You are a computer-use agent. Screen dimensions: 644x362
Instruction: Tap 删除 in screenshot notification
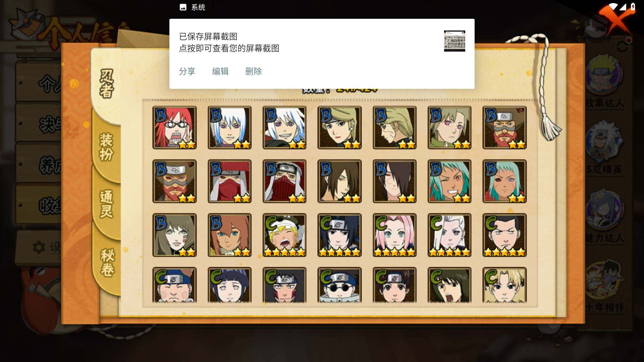click(254, 71)
